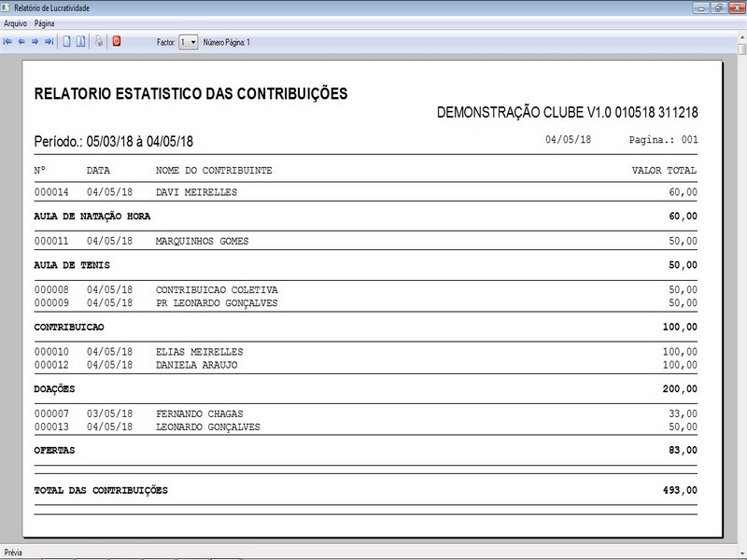Click the NOME DO CONTRIBUINTE column header
Image resolution: width=747 pixels, height=560 pixels.
click(x=214, y=171)
